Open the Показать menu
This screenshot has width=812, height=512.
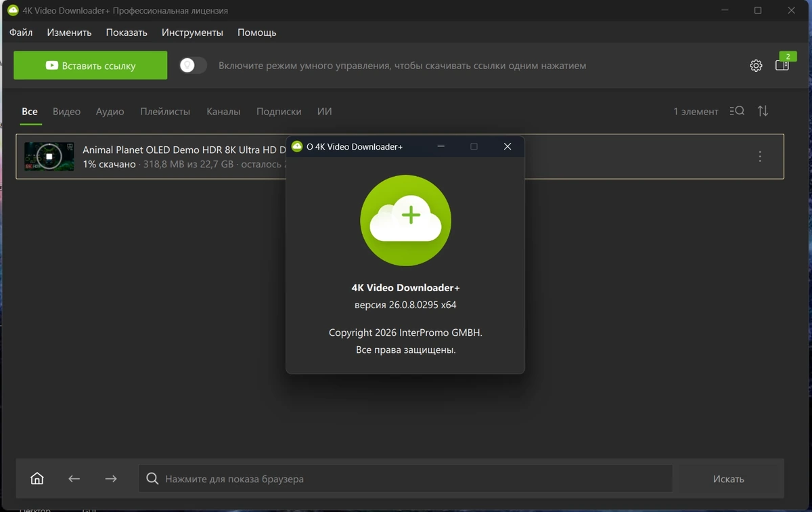pos(127,33)
